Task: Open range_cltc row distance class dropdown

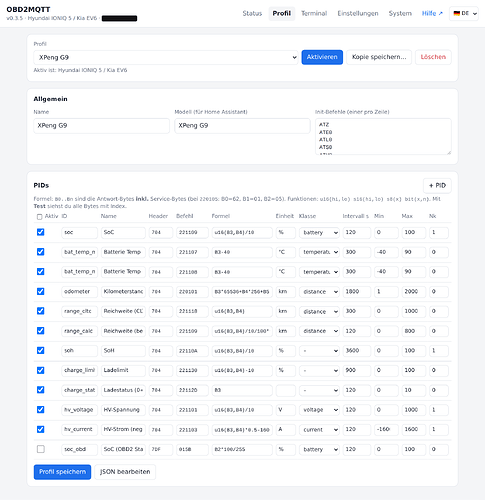Action: (x=319, y=311)
